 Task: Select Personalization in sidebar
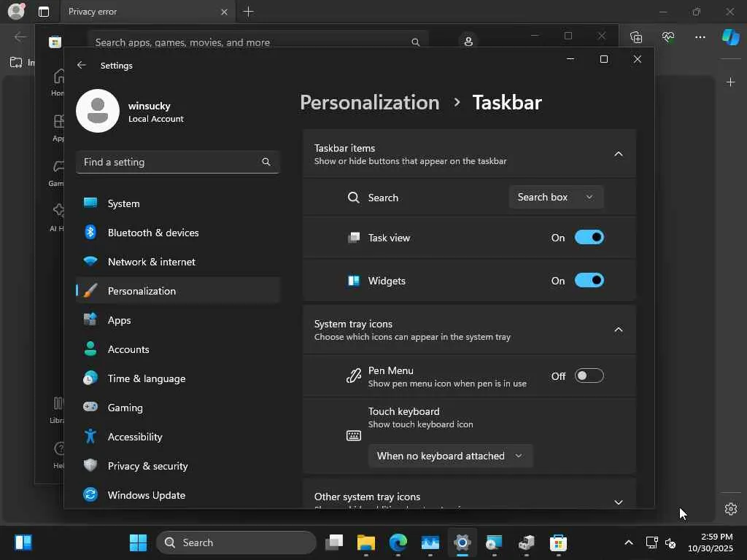click(178, 291)
